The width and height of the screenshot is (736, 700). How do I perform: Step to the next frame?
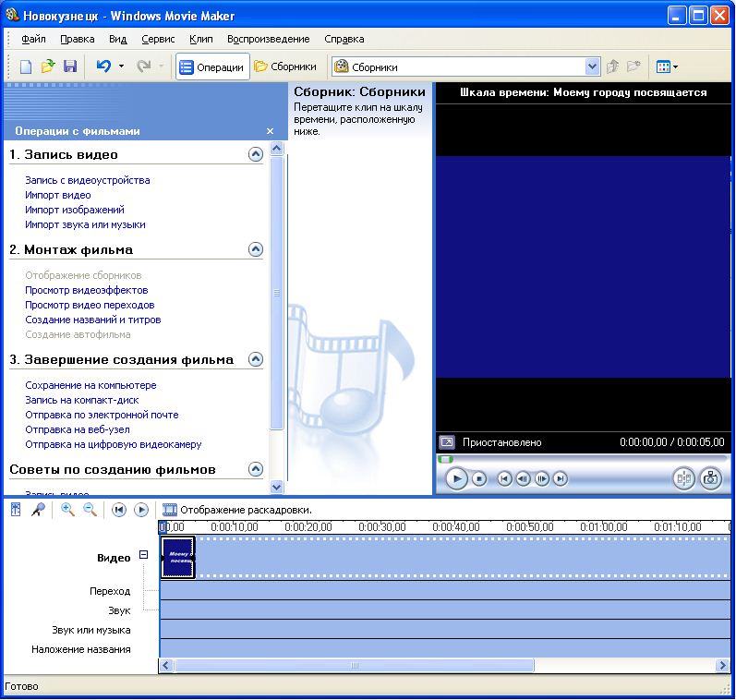pyautogui.click(x=542, y=479)
